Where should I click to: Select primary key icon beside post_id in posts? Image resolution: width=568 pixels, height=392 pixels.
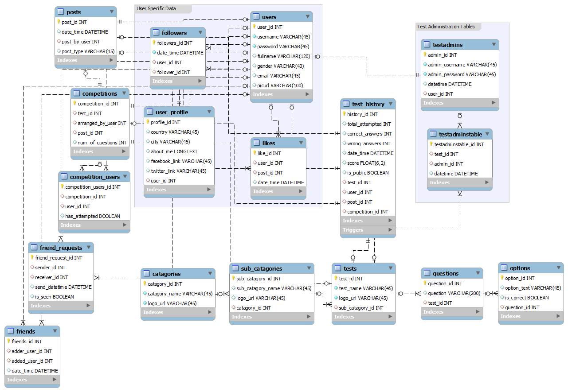pos(58,22)
